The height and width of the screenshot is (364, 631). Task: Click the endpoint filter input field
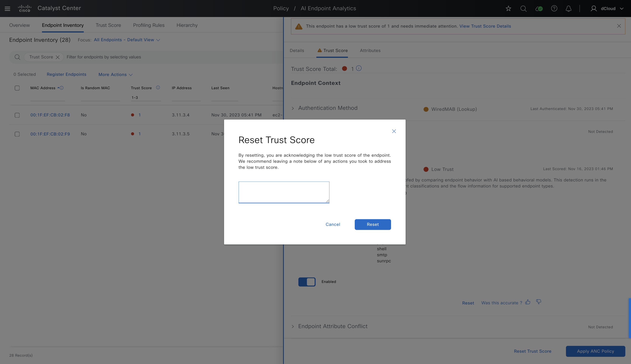pyautogui.click(x=173, y=57)
